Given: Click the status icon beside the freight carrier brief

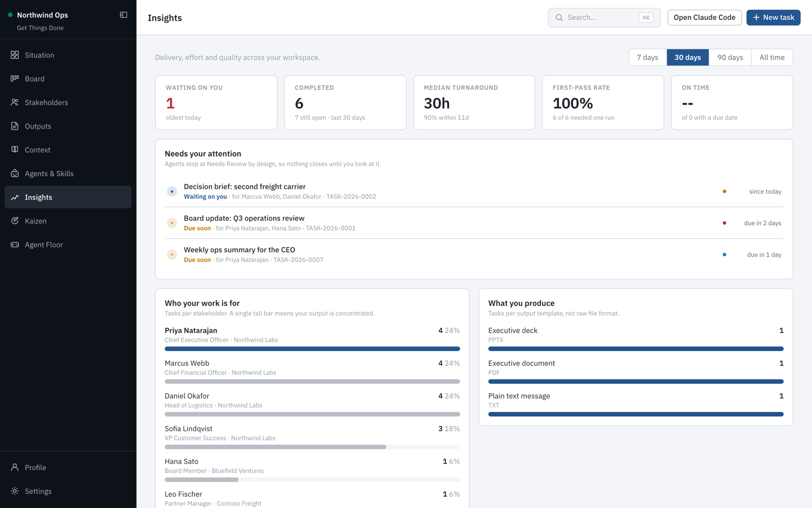Looking at the screenshot, I should click(172, 192).
